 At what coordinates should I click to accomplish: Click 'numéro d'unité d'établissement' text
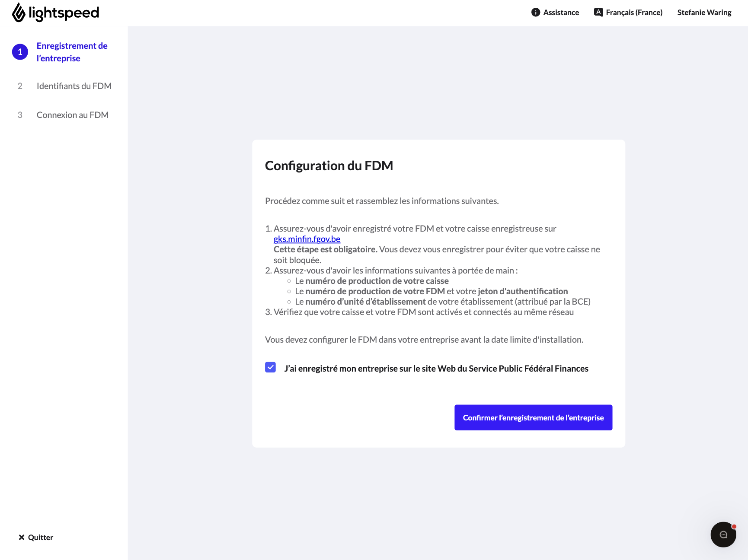(365, 302)
